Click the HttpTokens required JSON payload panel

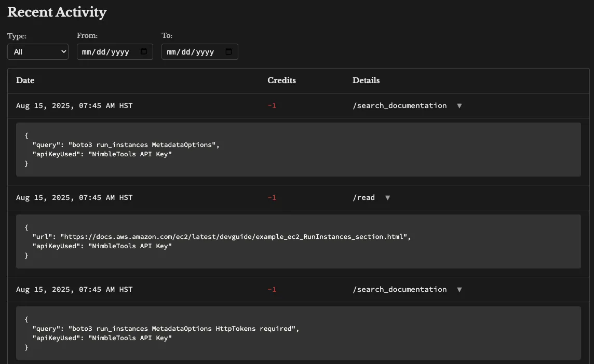click(x=299, y=333)
